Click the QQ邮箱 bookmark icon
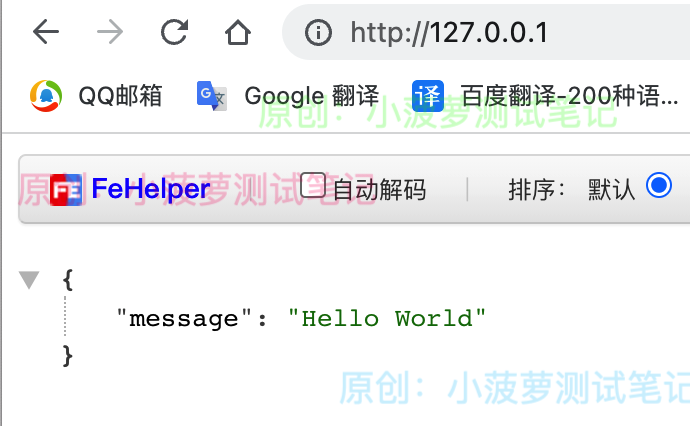This screenshot has width=690, height=426. [46, 95]
